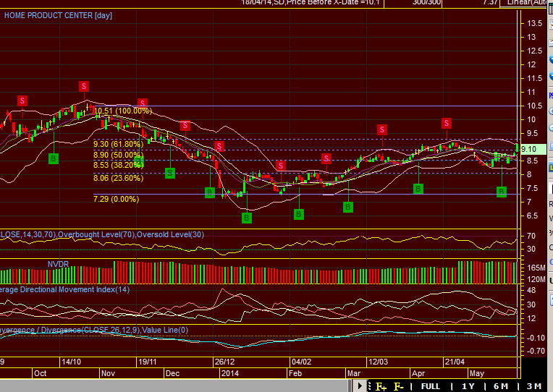Click the 8.90 (50.00%) Fibonacci label
The width and height of the screenshot is (553, 392).
(x=118, y=155)
